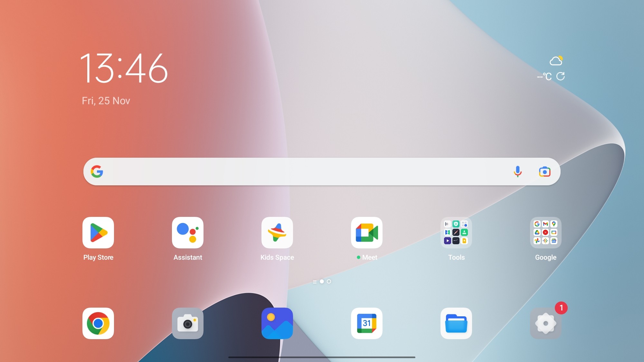644x362 pixels.
Task: Tap the Google Lens camera icon
Action: (x=545, y=172)
